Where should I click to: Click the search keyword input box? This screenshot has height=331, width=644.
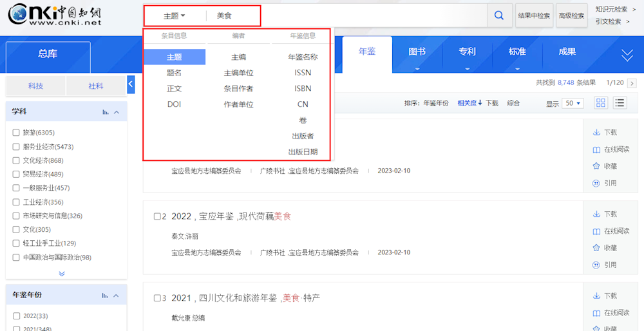[x=348, y=15]
